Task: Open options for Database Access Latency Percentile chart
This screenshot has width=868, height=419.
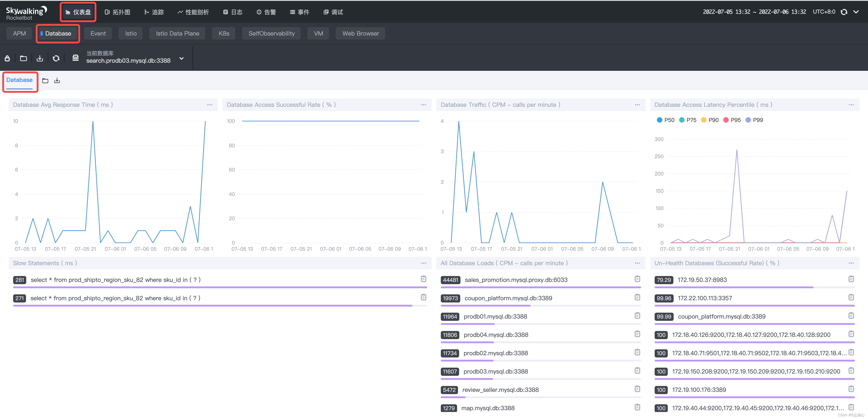Action: point(851,105)
